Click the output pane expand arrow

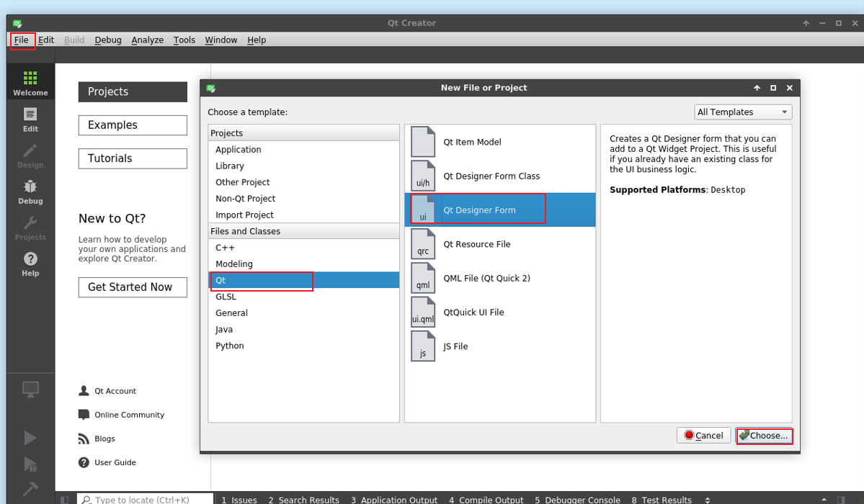pyautogui.click(x=824, y=500)
